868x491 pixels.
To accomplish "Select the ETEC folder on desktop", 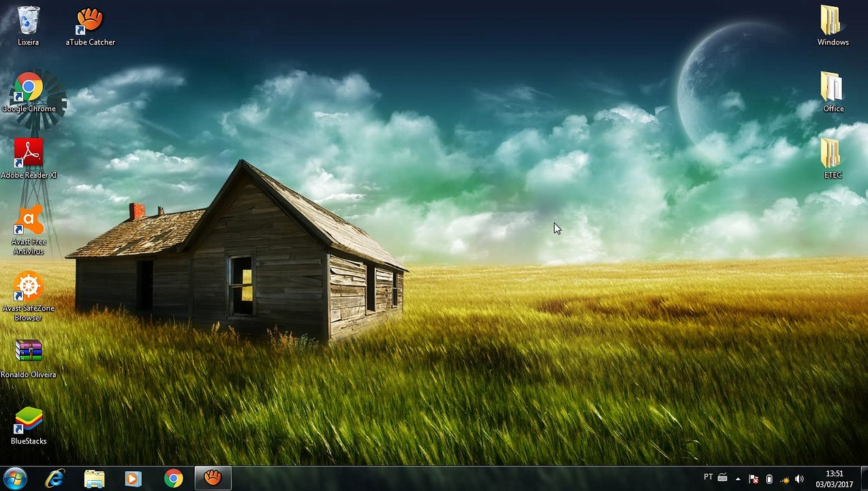I will point(833,159).
